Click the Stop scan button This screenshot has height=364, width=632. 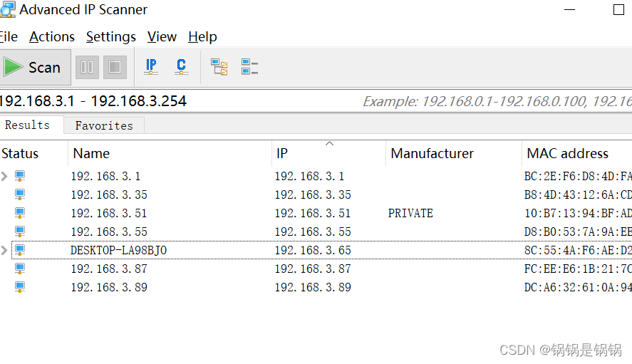[115, 68]
